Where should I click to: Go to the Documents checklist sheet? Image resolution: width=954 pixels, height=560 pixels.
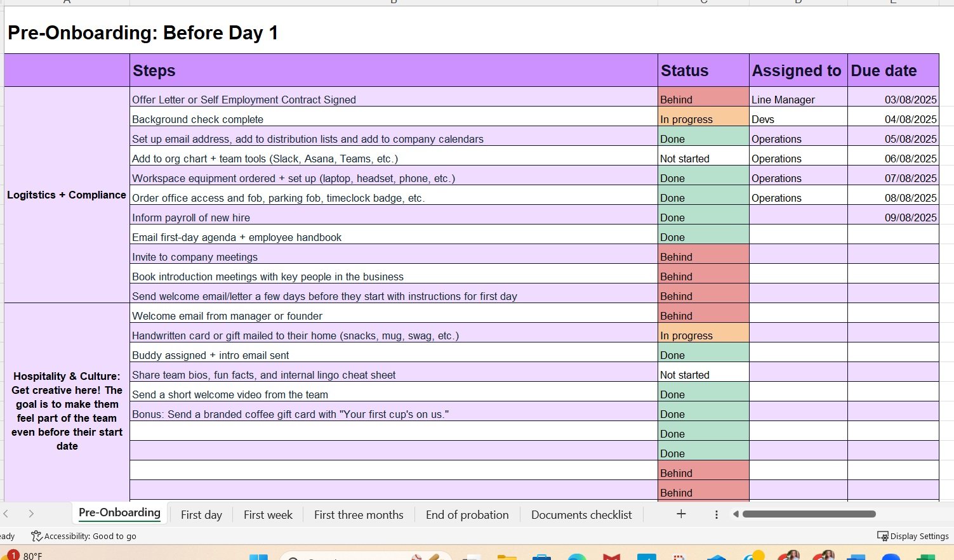point(581,515)
